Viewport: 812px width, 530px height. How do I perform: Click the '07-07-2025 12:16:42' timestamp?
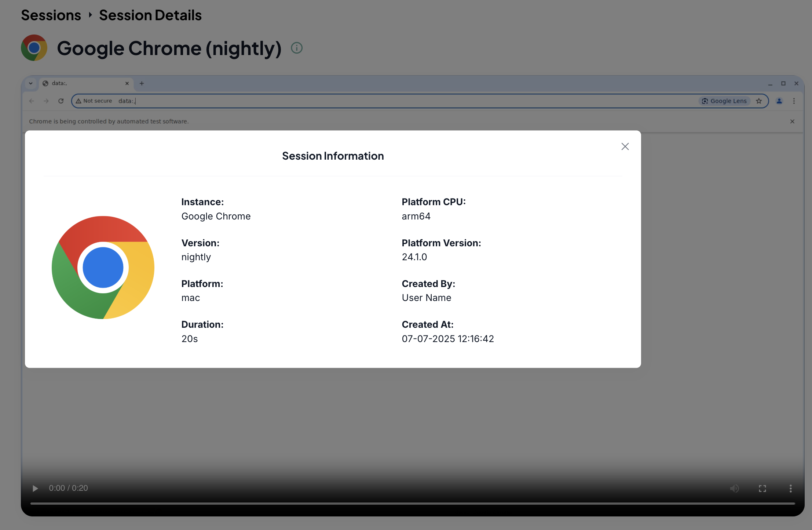coord(448,339)
